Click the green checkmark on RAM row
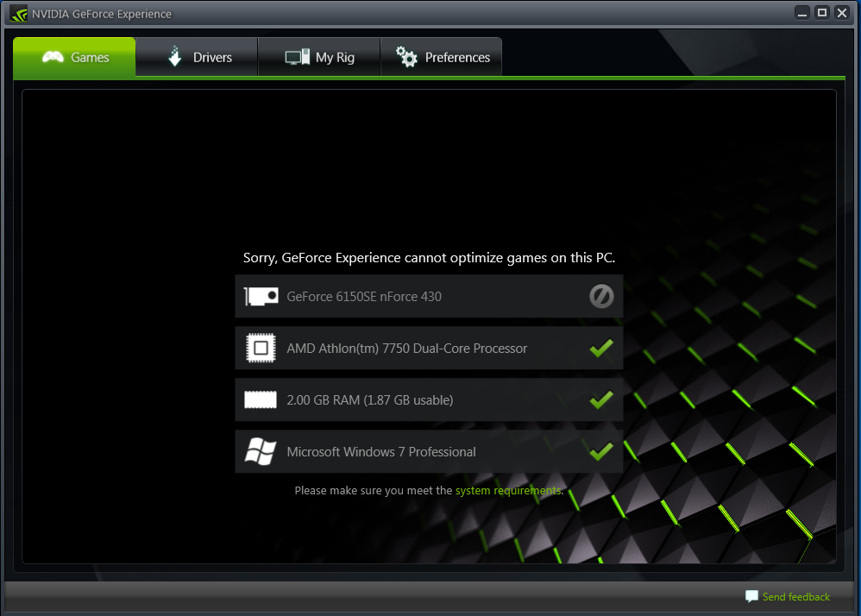Screen dimensions: 861x616 [601, 399]
